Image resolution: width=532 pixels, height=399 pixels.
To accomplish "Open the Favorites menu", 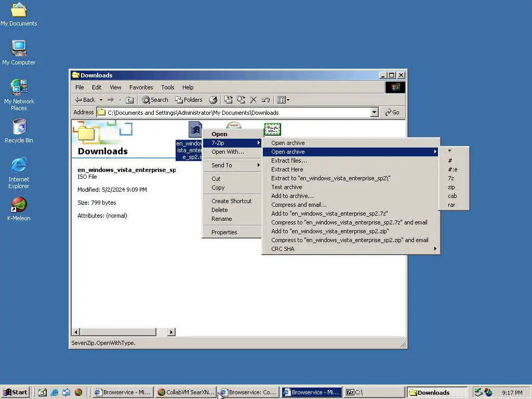I will coord(141,87).
